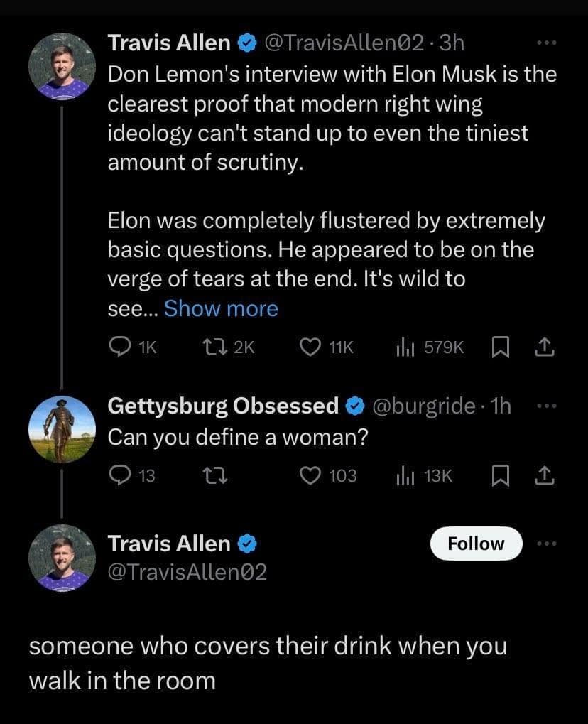
Task: Open the @burgride profile handle
Action: click(423, 406)
